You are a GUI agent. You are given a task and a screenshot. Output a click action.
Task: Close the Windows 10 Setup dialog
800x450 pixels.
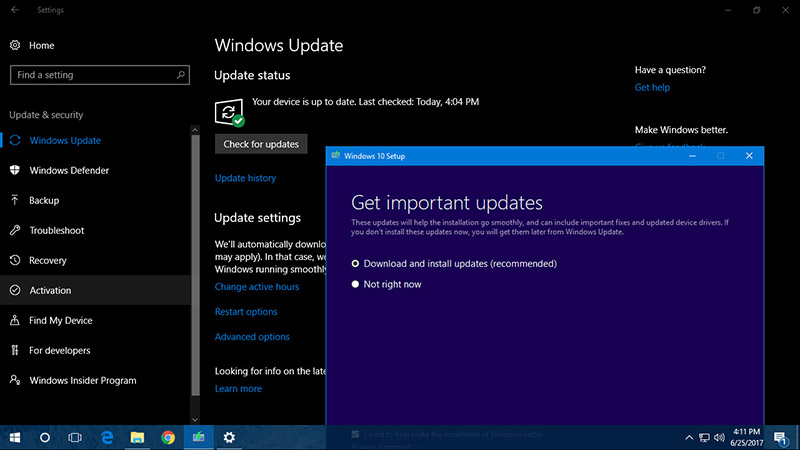(x=749, y=156)
